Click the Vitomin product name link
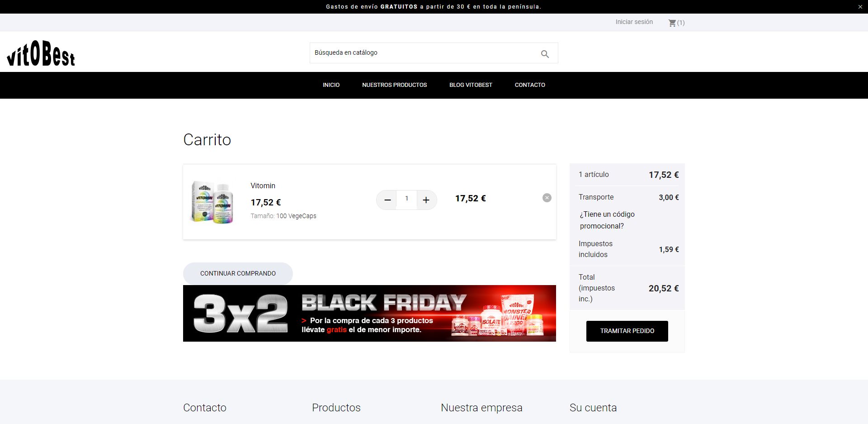The height and width of the screenshot is (424, 868). [x=263, y=186]
